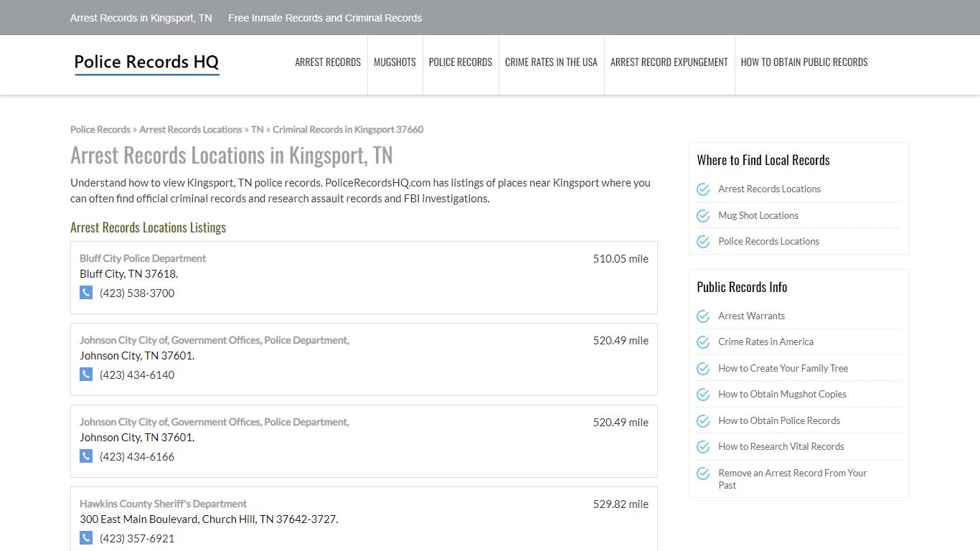Open Remove an Arrest Record From Your Past
This screenshot has height=551, width=980.
793,479
